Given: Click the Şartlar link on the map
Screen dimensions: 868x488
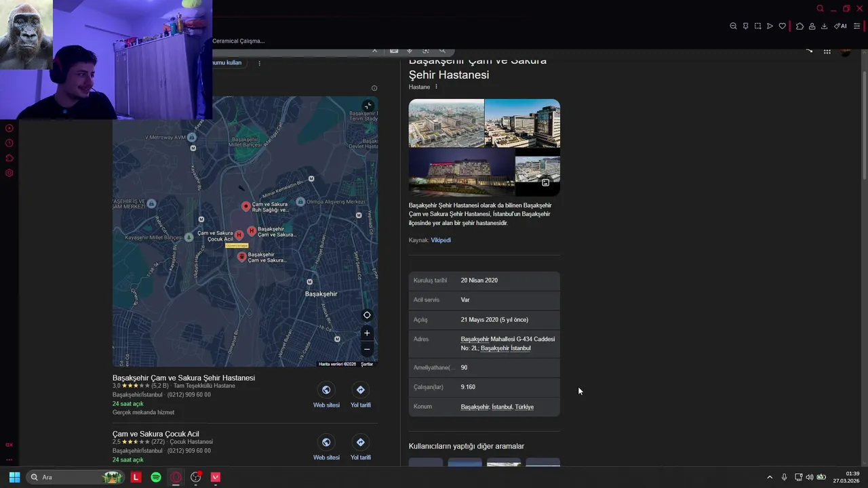Looking at the screenshot, I should coord(367,364).
